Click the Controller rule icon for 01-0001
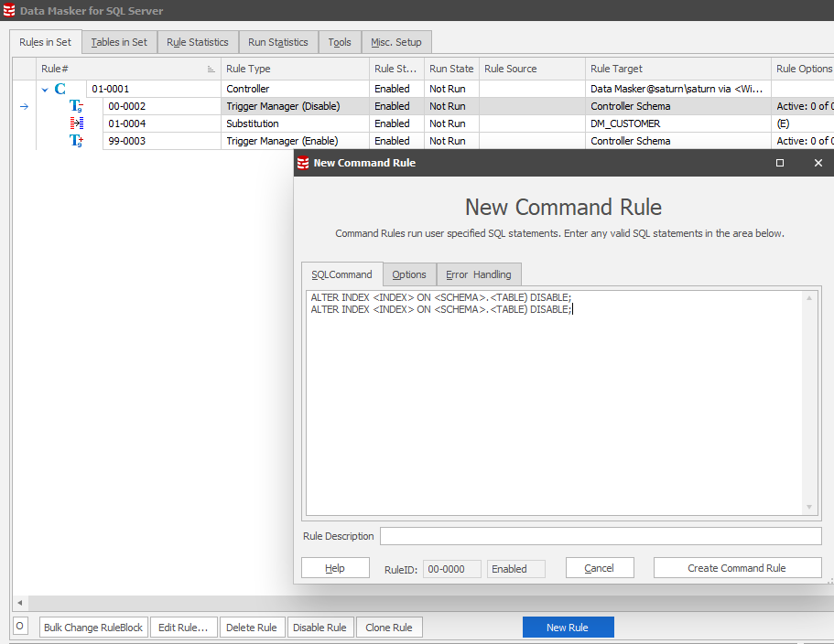 [60, 89]
